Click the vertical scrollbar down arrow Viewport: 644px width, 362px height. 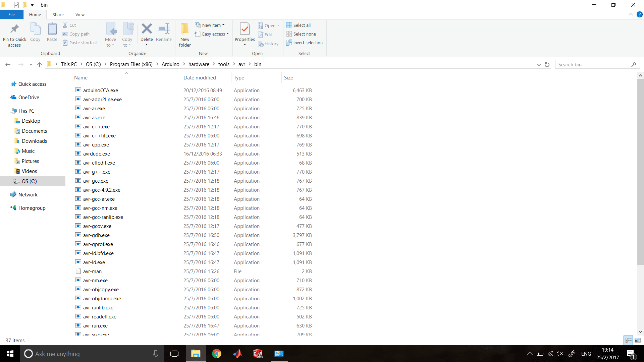coord(640,332)
